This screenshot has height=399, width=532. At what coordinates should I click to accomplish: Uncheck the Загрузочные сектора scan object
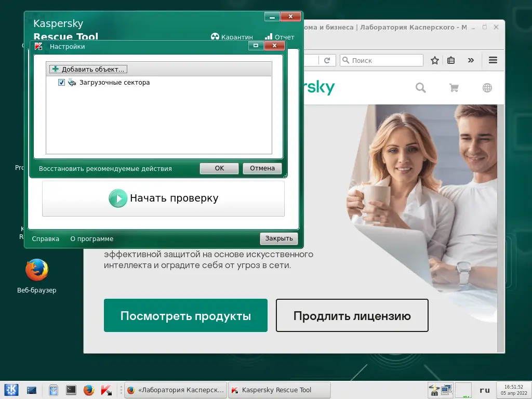[x=61, y=82]
